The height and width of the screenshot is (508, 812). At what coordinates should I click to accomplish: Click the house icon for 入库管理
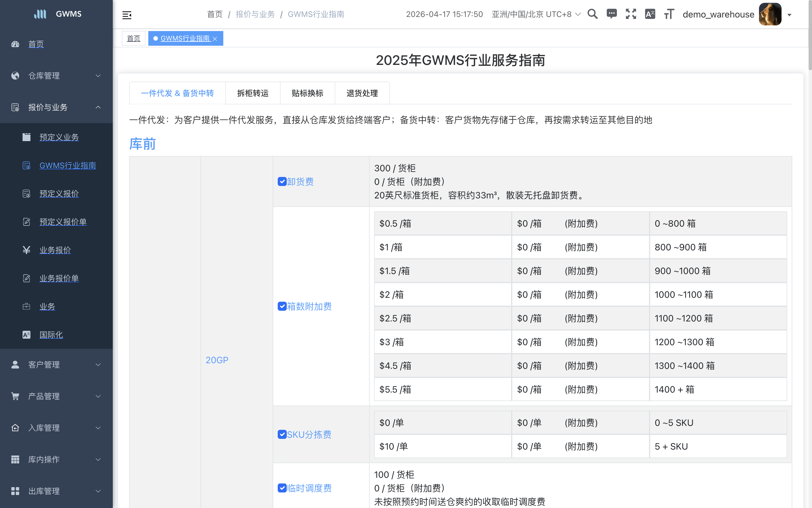[x=15, y=428]
